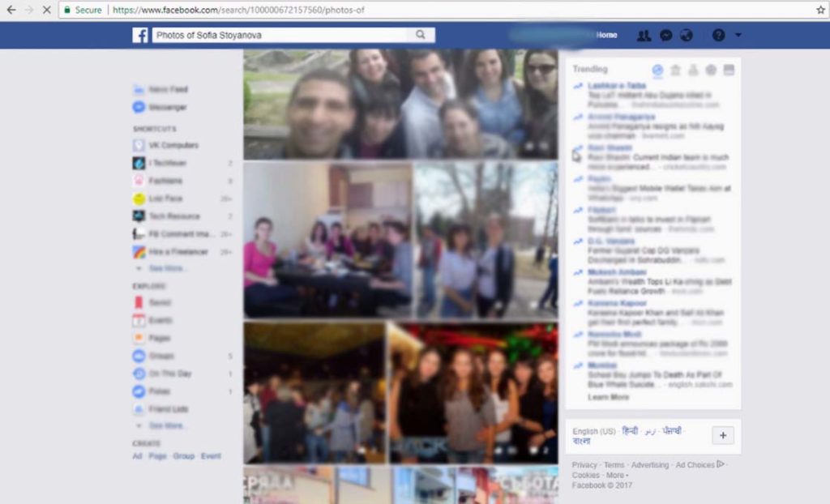Open Hire a Freelancer shortcut
830x504 pixels.
[171, 252]
